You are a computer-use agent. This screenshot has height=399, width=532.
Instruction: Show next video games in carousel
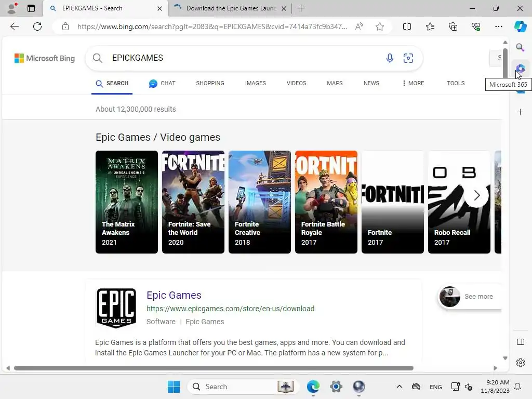coord(477,195)
